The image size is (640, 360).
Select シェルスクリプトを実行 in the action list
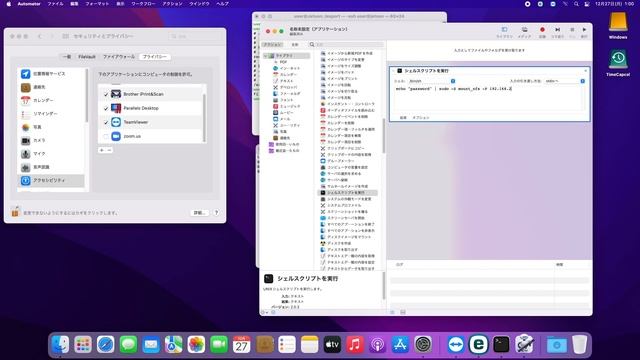pyautogui.click(x=348, y=193)
